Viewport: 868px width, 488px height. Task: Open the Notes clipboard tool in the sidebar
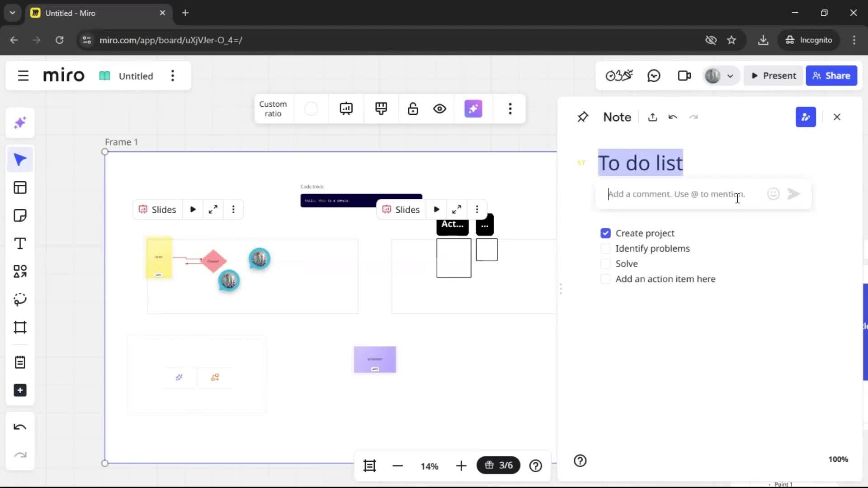click(x=20, y=362)
